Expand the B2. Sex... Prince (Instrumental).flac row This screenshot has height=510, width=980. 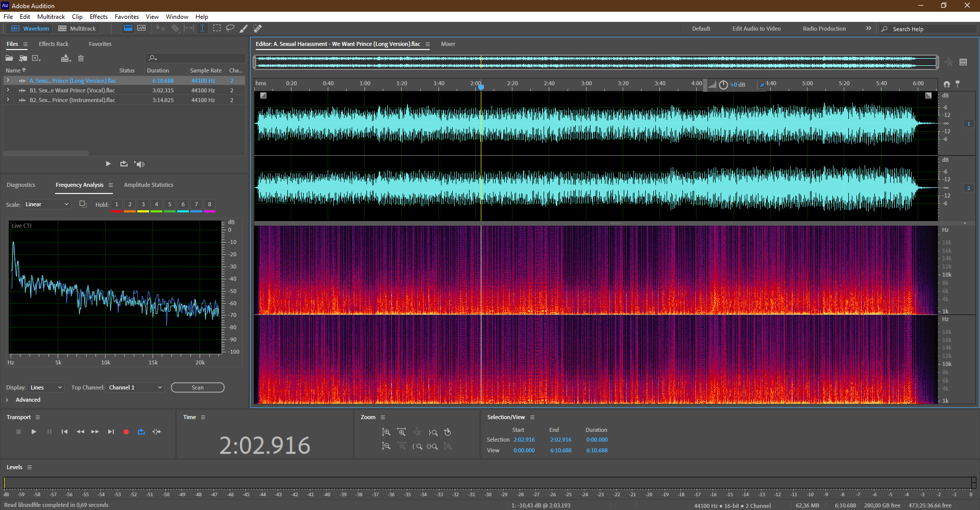(8, 100)
